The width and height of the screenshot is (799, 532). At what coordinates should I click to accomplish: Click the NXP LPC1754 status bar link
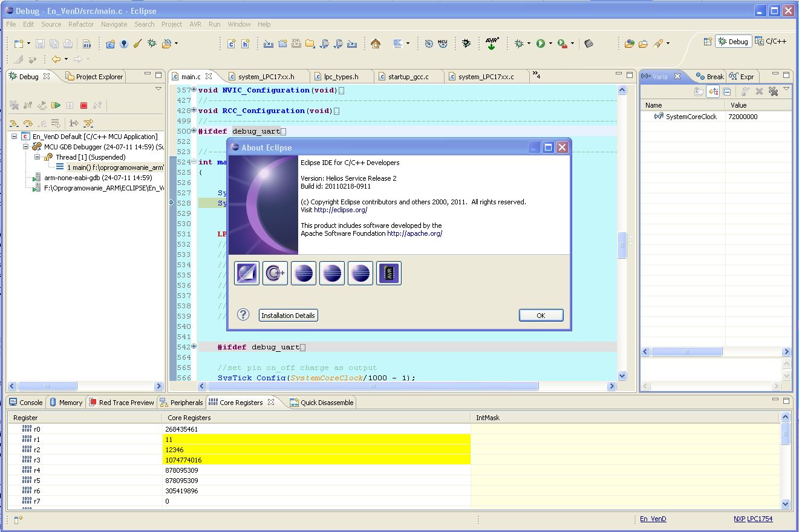pyautogui.click(x=753, y=519)
